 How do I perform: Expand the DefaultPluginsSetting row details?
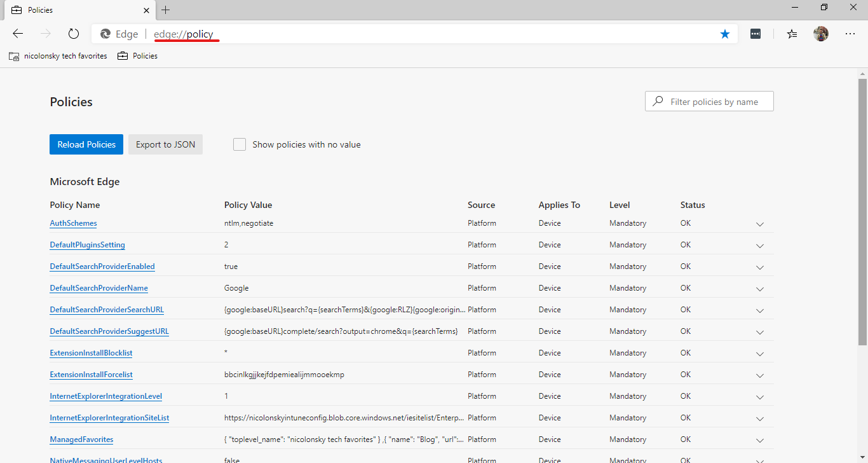(x=760, y=245)
